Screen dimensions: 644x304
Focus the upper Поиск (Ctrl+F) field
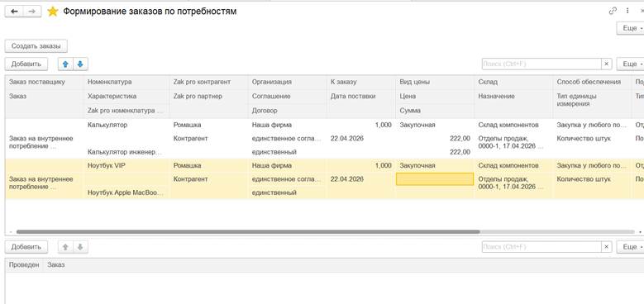541,64
